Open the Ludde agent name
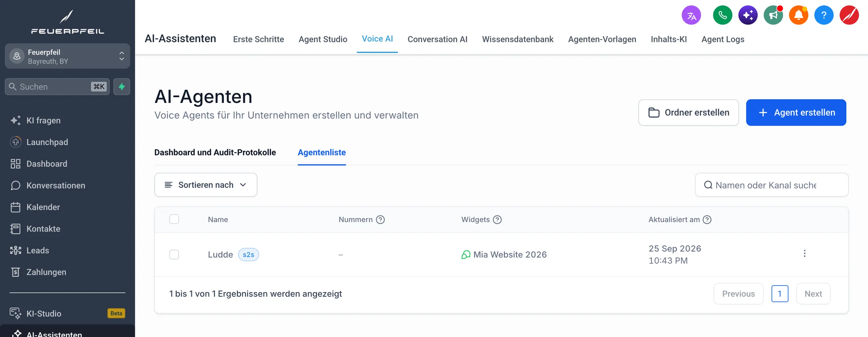Image resolution: width=868 pixels, height=337 pixels. coord(220,255)
